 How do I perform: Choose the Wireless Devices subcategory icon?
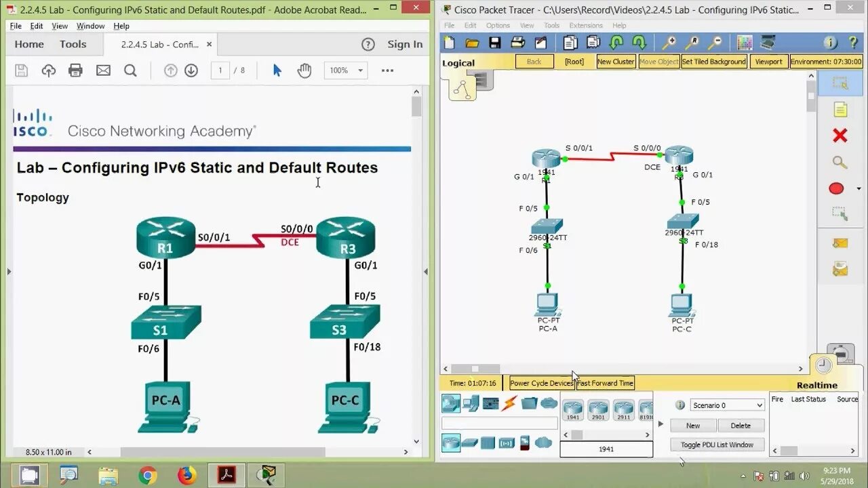507,443
